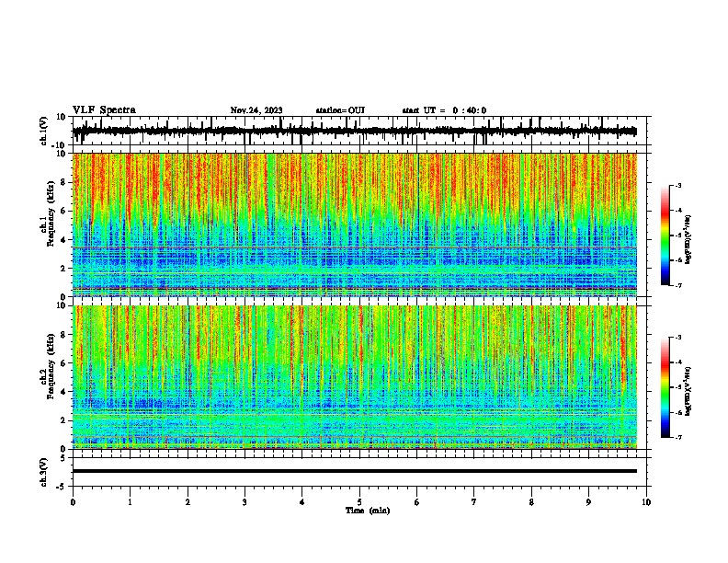Click the "-10" tick on ch.1(V) axis
728x563 pixels.
click(60, 145)
